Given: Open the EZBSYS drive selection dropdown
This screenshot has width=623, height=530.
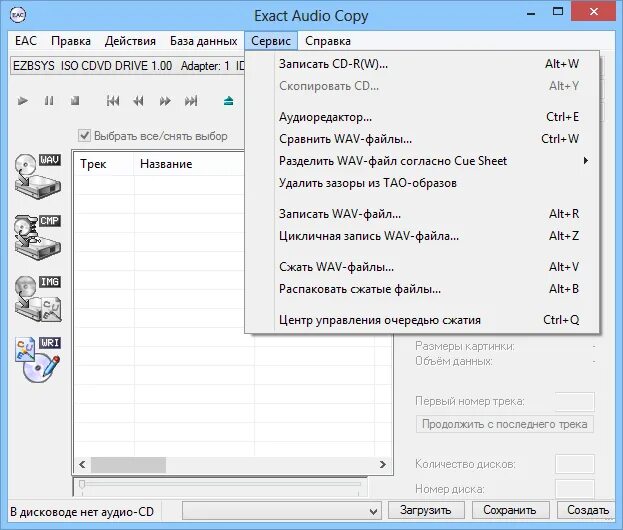Looking at the screenshot, I should (127, 66).
